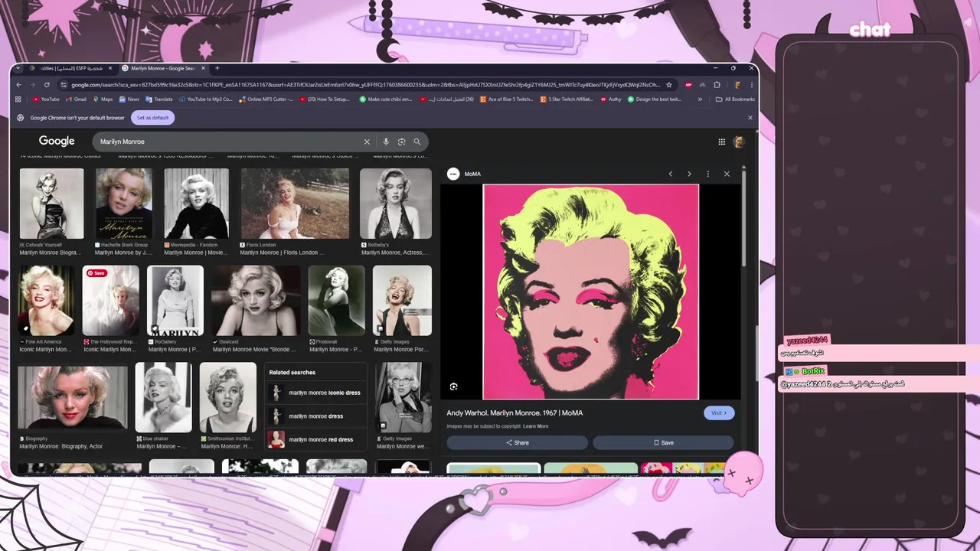Open the Google apps grid
Viewport: 980px width, 551px height.
[721, 142]
